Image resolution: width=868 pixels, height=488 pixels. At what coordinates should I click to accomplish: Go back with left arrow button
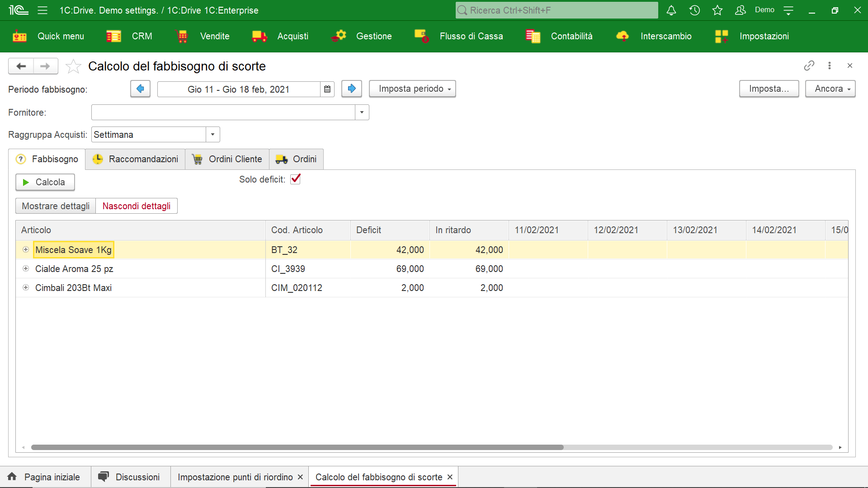point(21,66)
